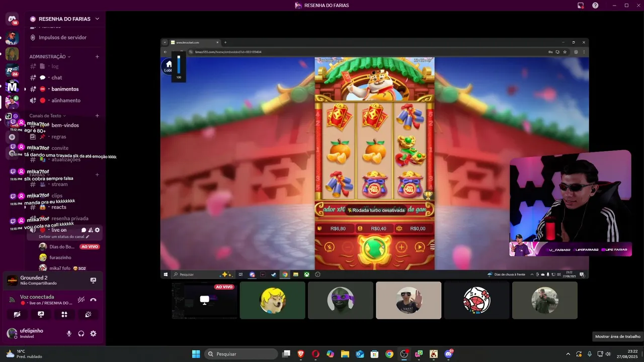Add a channel to Canais de Texto
This screenshot has height=362, width=644.
97,116
